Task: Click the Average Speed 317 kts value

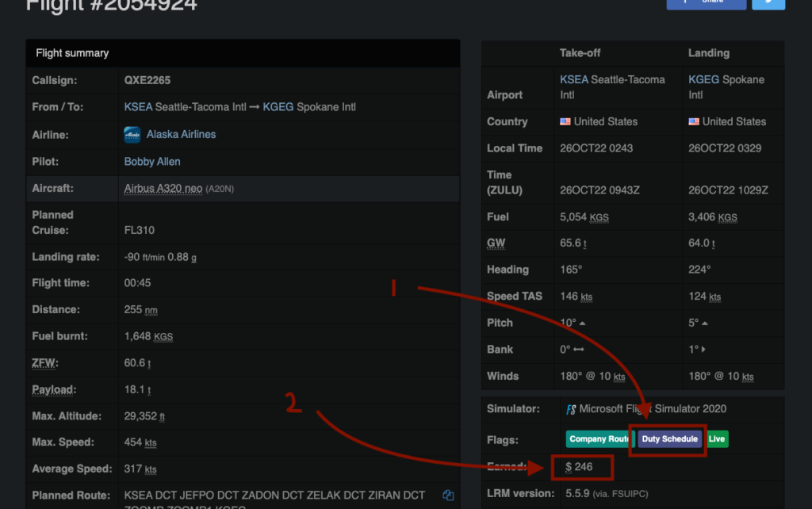Action: click(x=140, y=469)
